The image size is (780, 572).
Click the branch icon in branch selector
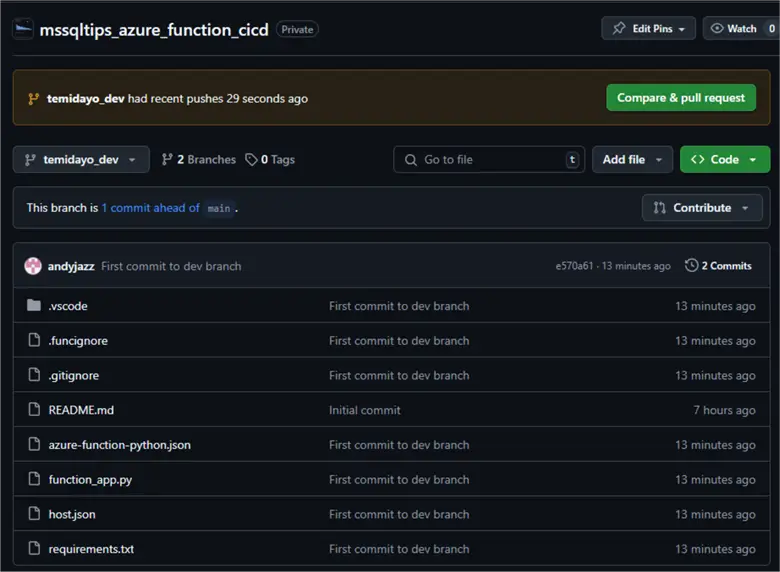(30, 160)
